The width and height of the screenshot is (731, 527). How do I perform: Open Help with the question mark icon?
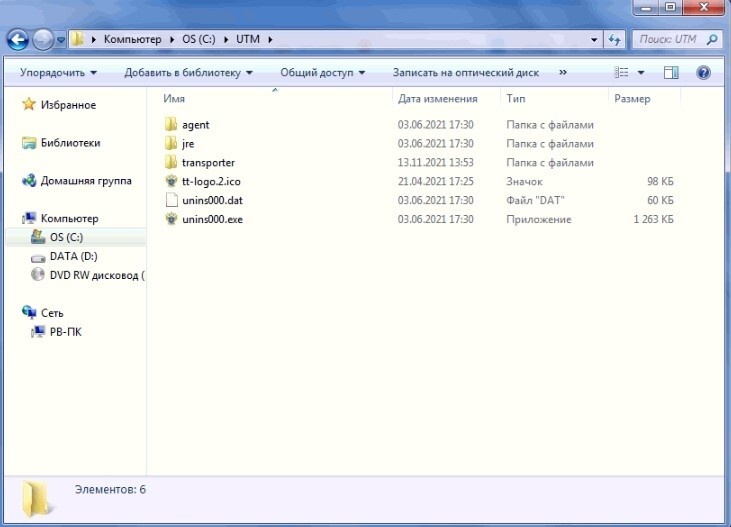pyautogui.click(x=703, y=73)
